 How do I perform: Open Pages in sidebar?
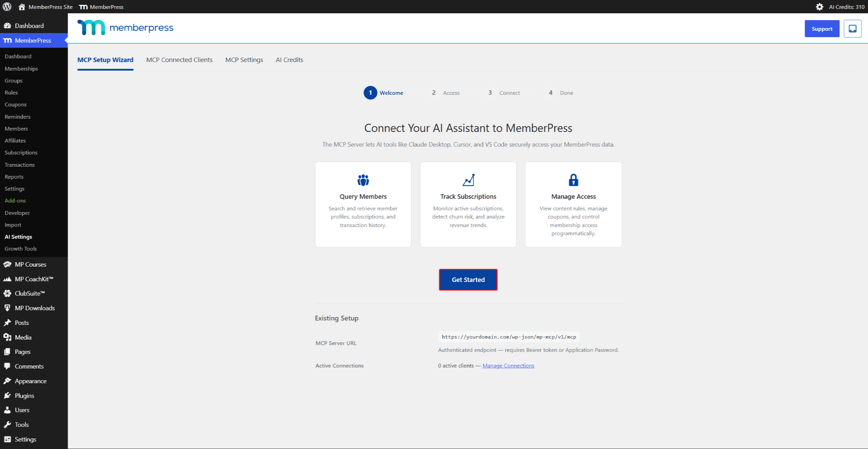(34, 351)
